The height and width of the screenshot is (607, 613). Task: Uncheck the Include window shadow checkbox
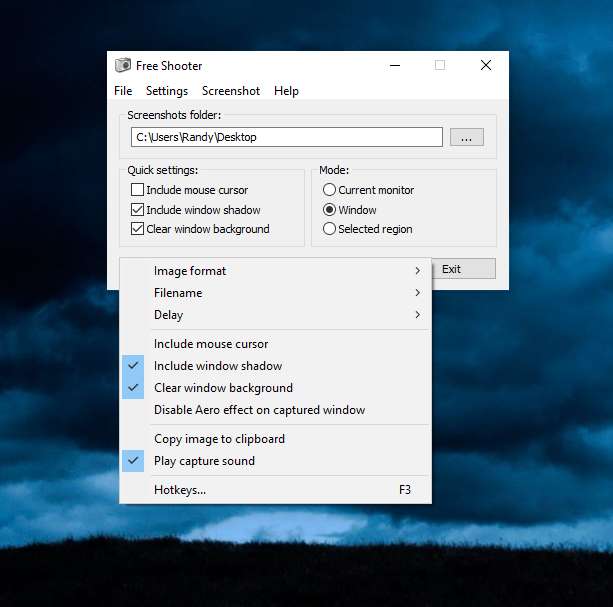pos(137,210)
